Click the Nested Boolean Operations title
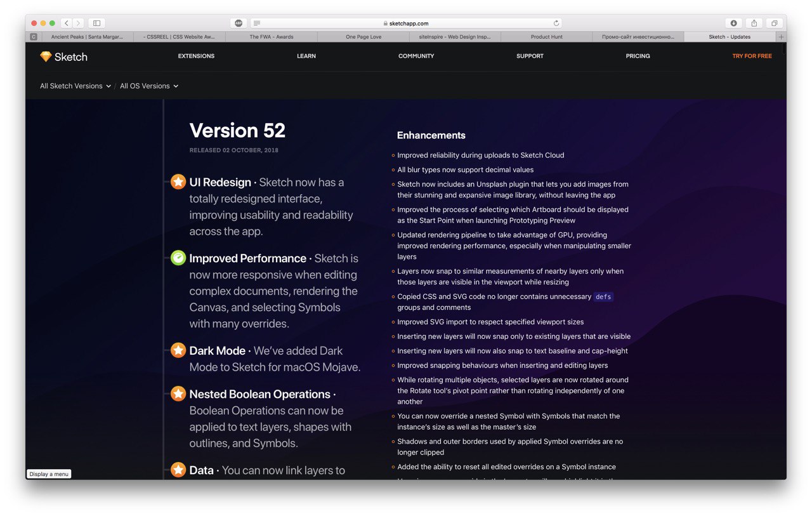This screenshot has width=812, height=516. [259, 394]
